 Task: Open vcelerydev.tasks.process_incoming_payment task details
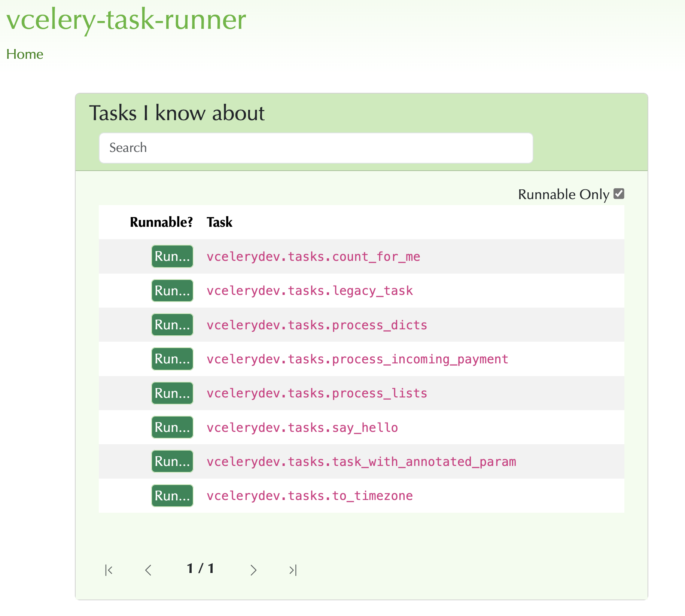click(x=357, y=359)
